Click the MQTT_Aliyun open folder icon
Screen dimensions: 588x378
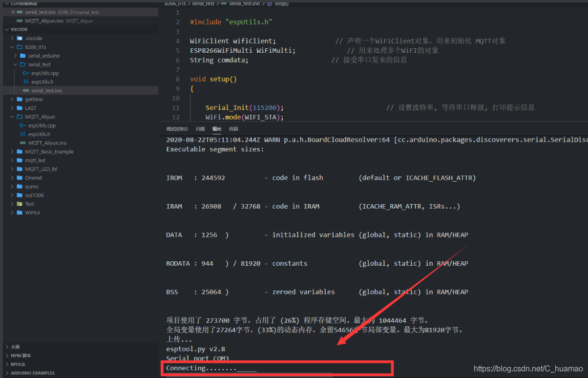pos(20,117)
